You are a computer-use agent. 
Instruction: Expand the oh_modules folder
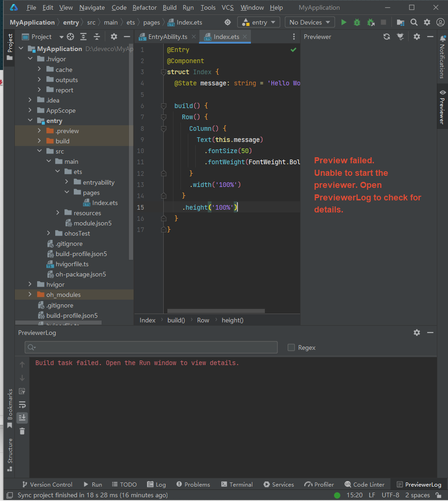(x=30, y=294)
